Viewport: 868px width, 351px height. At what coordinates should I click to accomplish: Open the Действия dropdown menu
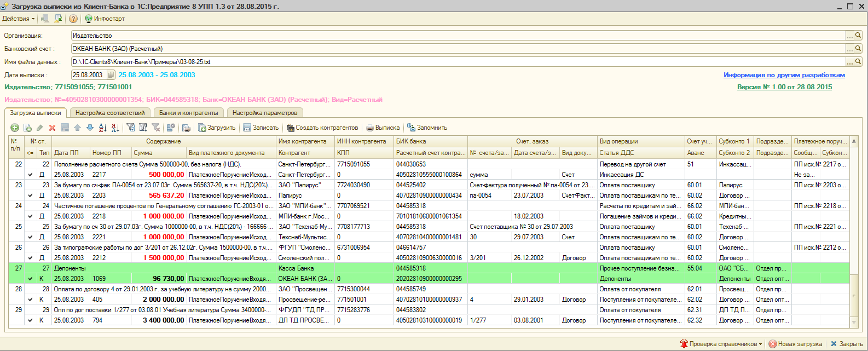tap(18, 19)
